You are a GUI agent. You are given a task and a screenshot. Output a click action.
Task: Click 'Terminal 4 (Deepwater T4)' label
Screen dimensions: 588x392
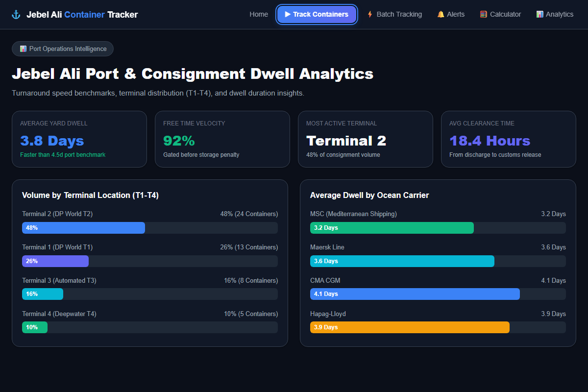pos(59,314)
